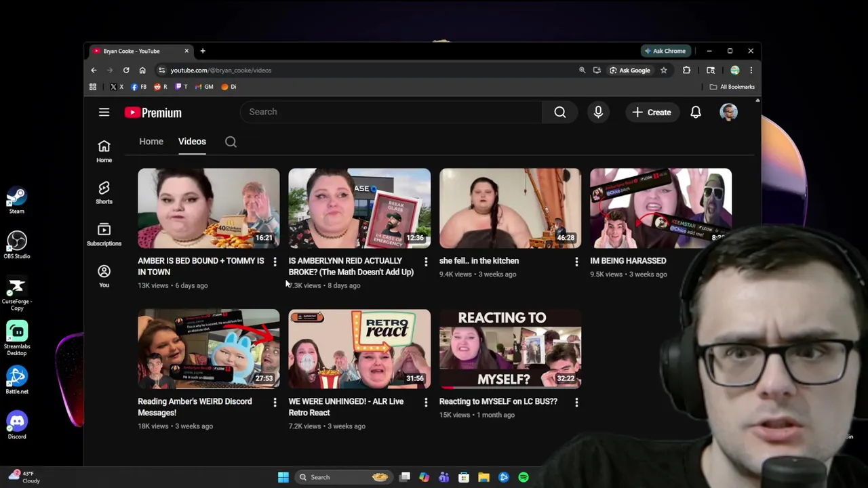Open Discord desktop shortcut
This screenshot has width=868, height=488.
[17, 425]
